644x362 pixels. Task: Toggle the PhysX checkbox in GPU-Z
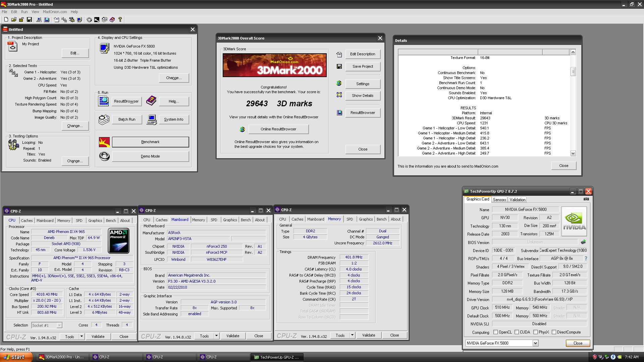point(536,332)
